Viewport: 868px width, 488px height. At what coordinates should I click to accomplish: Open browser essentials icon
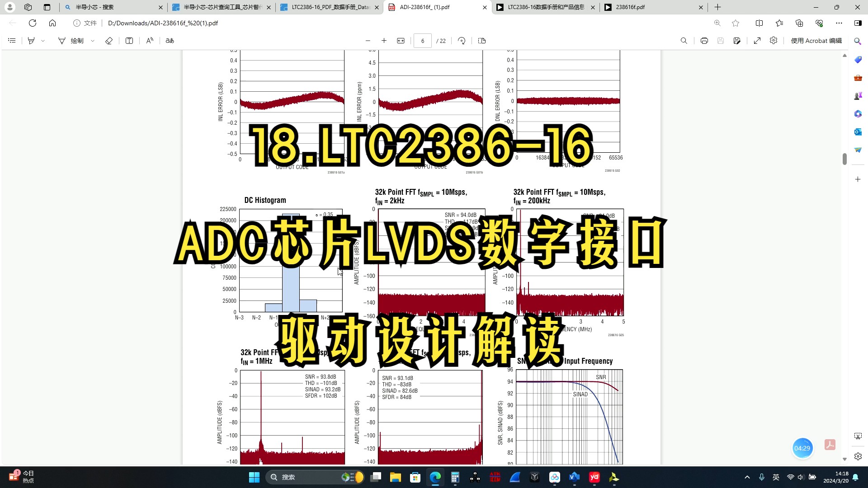[819, 23]
